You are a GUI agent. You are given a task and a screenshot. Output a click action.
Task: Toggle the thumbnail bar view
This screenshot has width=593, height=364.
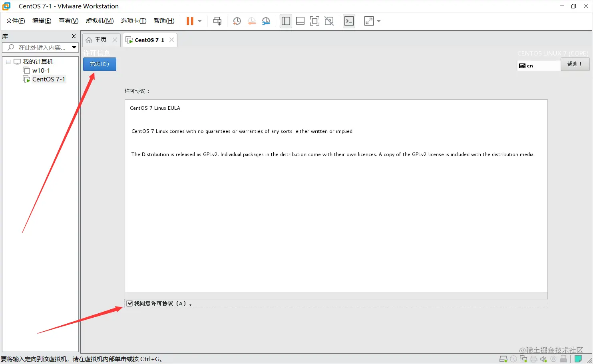(x=300, y=21)
